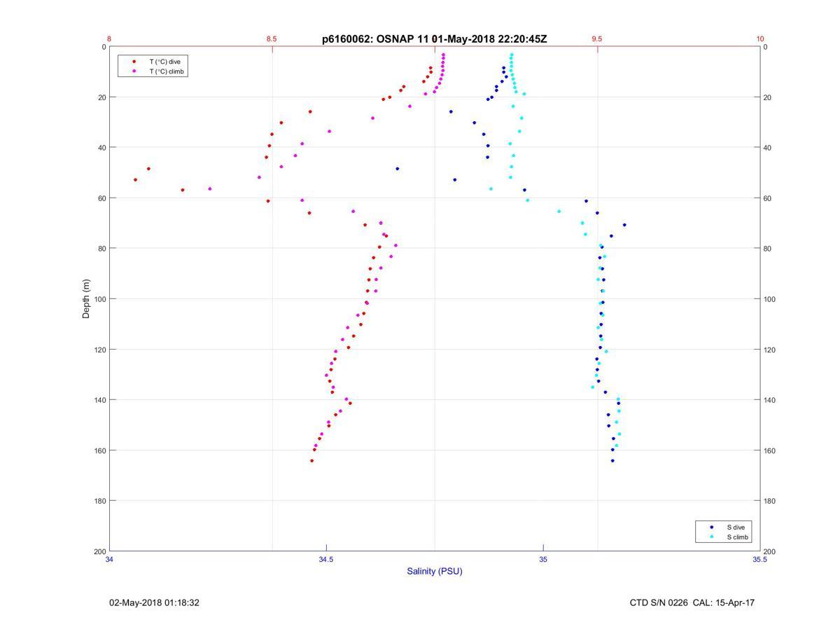Click the top temperature axis tick label 8.5
The height and width of the screenshot is (620, 840).
point(272,39)
